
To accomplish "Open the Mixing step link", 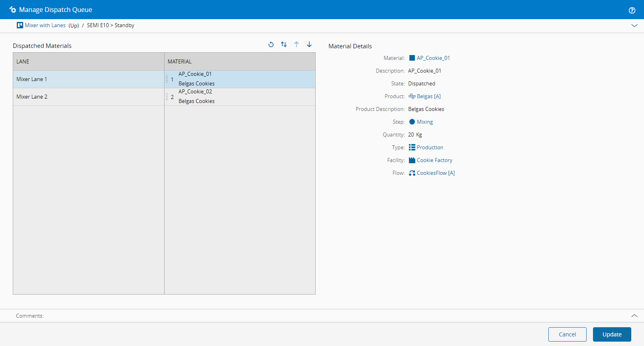I will pos(425,122).
